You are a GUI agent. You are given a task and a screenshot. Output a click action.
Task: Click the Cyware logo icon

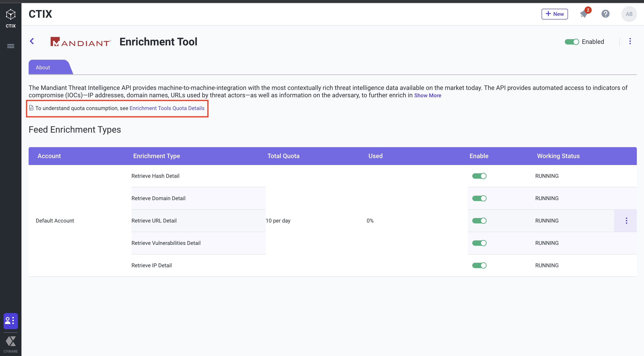[x=11, y=341]
